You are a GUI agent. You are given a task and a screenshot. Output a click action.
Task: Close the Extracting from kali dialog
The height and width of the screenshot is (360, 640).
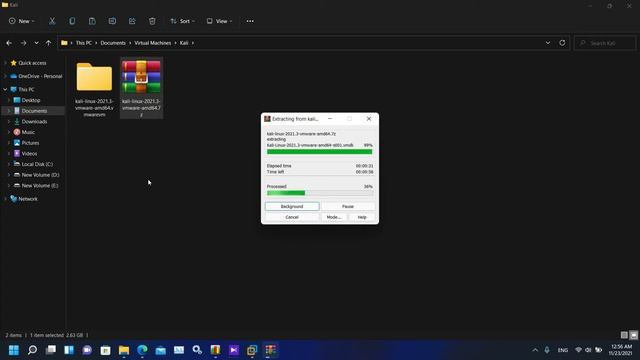coord(369,119)
